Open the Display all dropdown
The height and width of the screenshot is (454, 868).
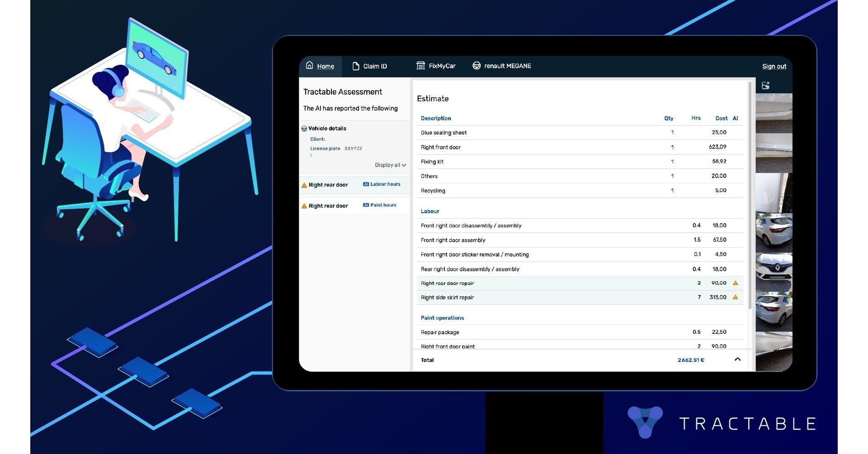click(x=390, y=165)
